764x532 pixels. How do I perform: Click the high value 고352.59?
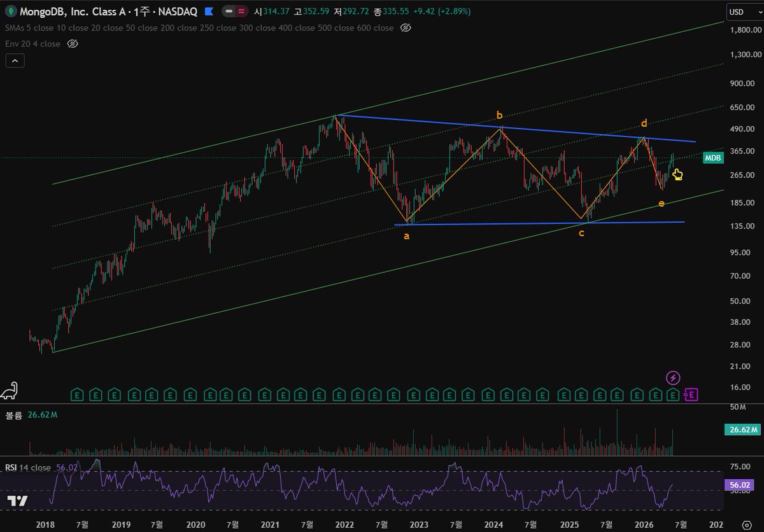311,11
